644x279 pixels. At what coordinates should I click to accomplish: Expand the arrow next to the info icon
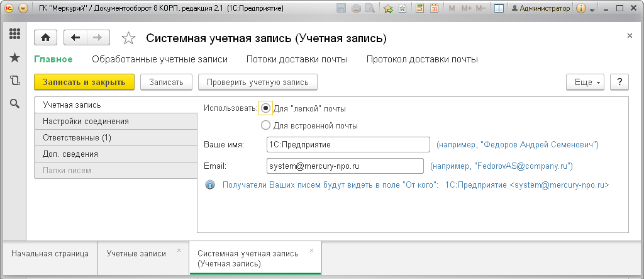point(592,9)
